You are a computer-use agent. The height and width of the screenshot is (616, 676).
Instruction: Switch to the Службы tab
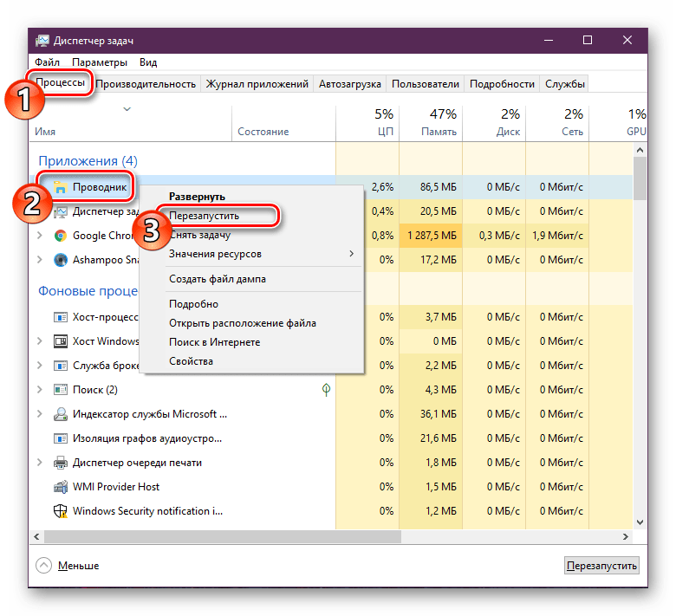click(x=565, y=84)
